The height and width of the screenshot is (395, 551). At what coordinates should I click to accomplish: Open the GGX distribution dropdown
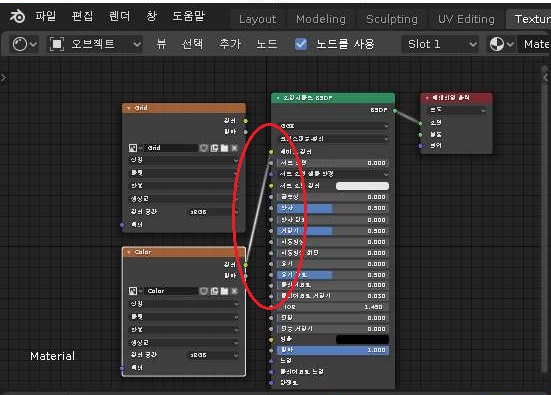(334, 126)
